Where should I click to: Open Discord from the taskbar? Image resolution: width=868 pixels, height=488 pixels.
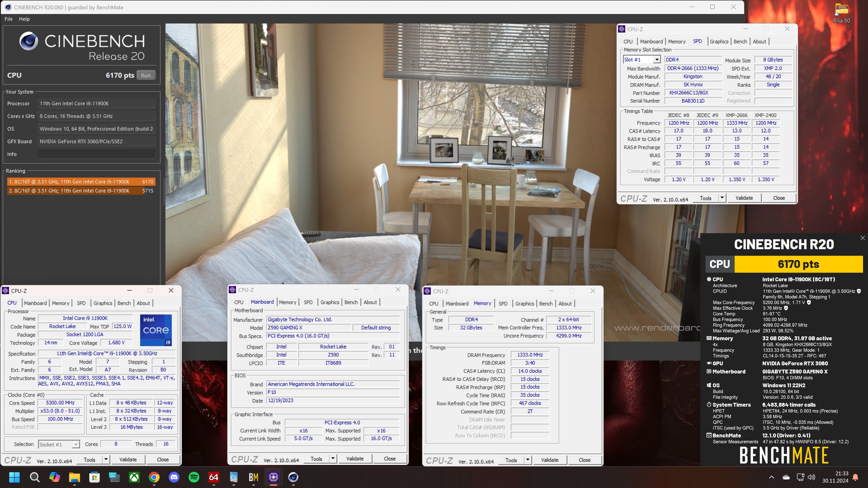tap(174, 477)
